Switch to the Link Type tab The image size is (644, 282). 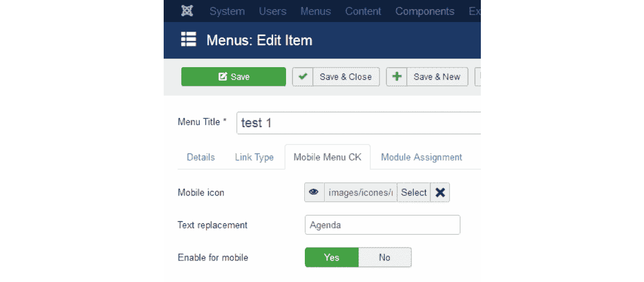pos(254,157)
